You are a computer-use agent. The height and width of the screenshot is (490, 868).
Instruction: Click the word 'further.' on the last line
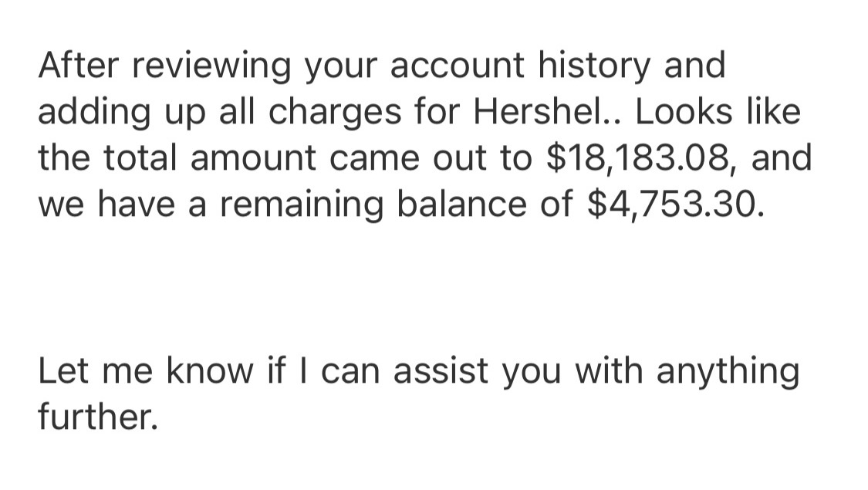tap(98, 417)
